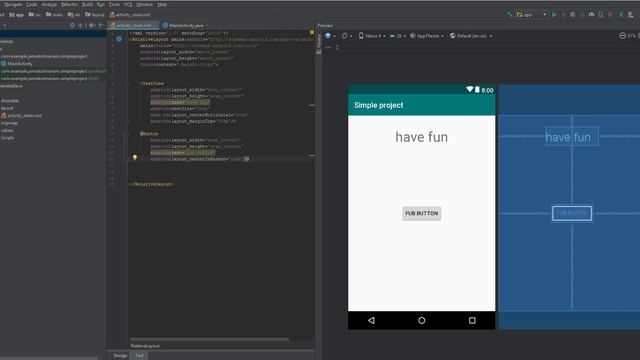Click the Android Profiler icon in toolbar

tap(591, 15)
